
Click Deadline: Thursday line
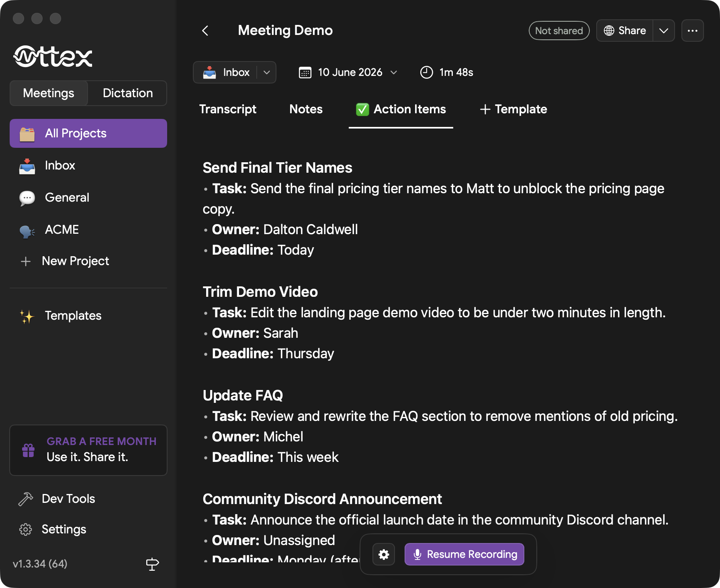(x=273, y=354)
